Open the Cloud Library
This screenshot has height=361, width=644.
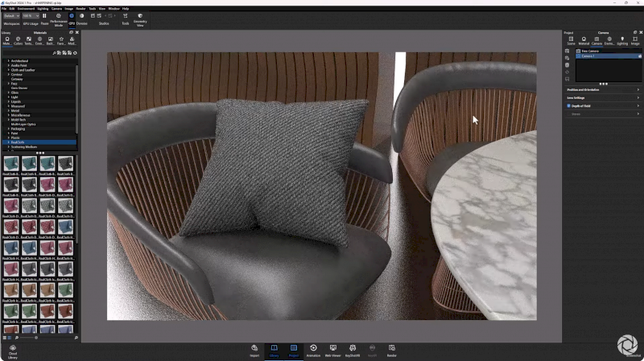(13, 347)
